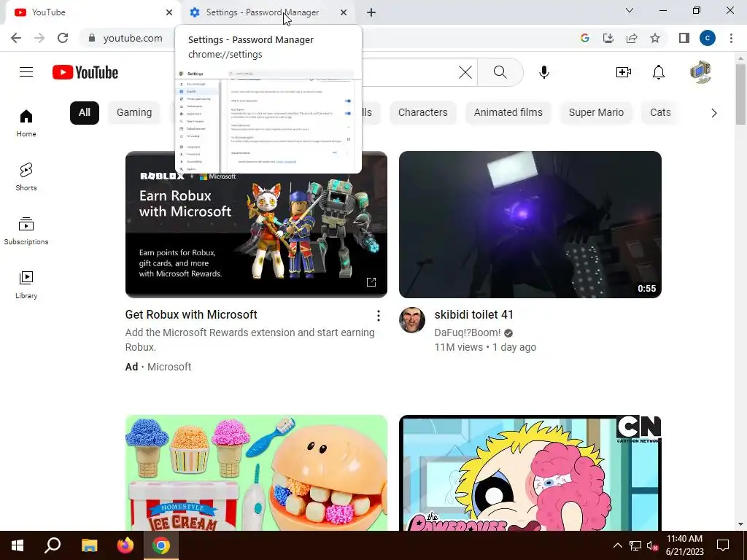This screenshot has height=560, width=747.
Task: Click the Chrome taskbar icon
Action: [161, 545]
